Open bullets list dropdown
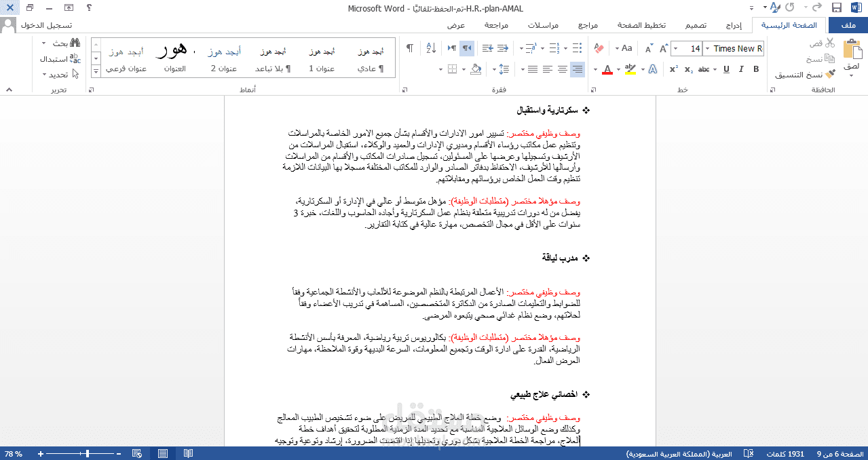The width and height of the screenshot is (868, 460). point(566,48)
